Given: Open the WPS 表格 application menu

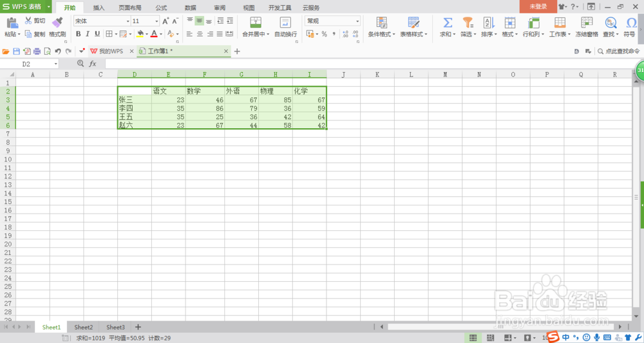Looking at the screenshot, I should [26, 6].
